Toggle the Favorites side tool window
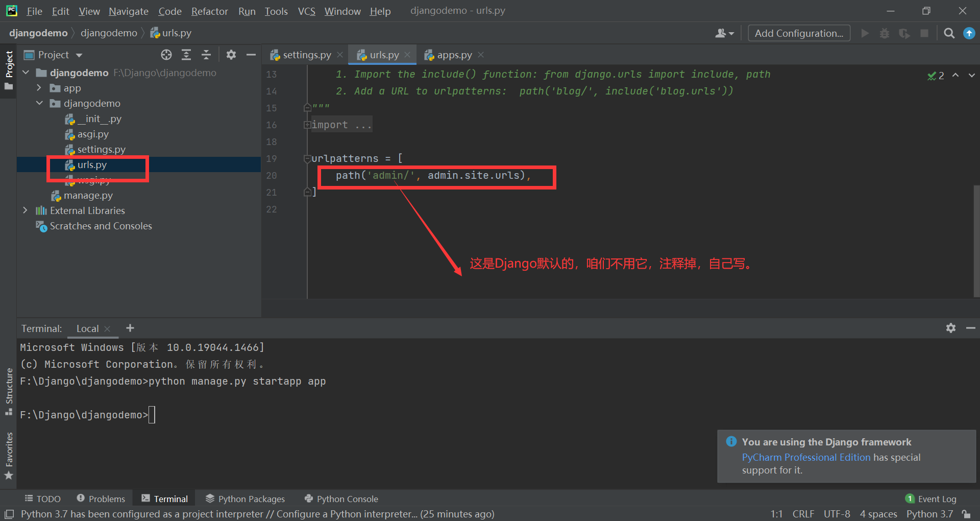 (x=9, y=456)
